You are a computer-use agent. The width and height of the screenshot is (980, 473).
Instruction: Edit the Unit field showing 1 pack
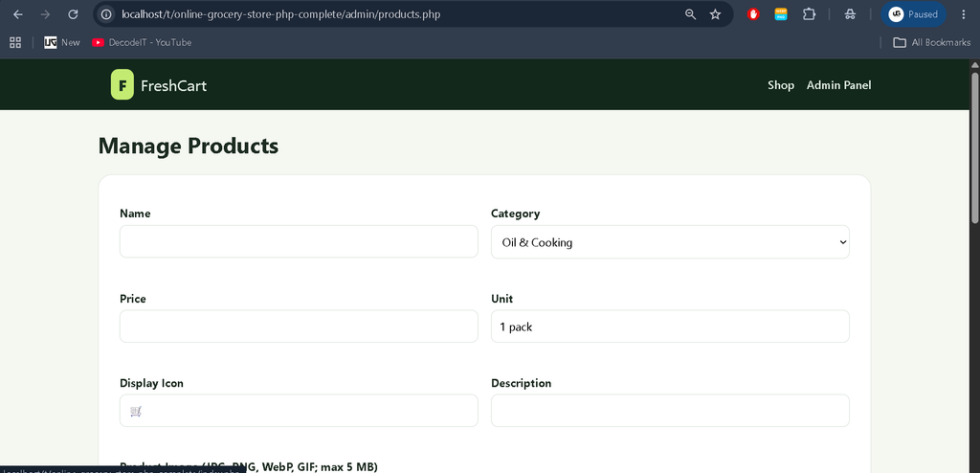tap(670, 326)
